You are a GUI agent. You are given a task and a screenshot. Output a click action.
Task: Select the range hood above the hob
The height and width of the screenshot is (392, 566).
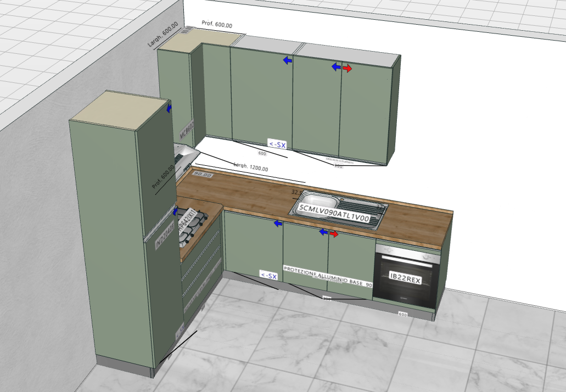pyautogui.click(x=186, y=155)
